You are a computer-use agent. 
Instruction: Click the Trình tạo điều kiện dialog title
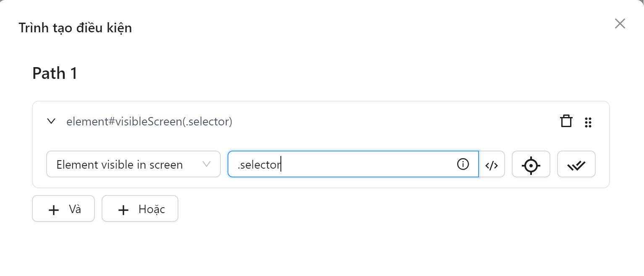(x=75, y=28)
